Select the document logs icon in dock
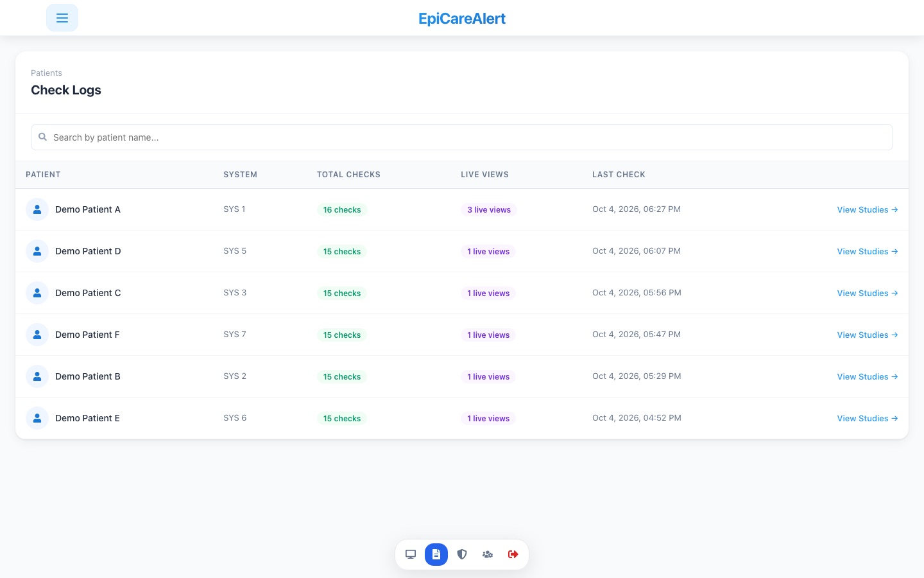The image size is (924, 578). pos(436,554)
